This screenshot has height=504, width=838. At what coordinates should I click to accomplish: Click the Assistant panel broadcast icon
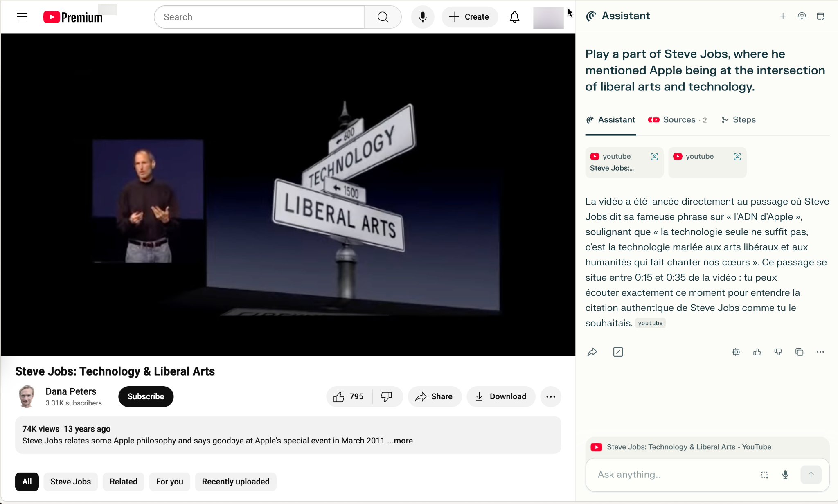pyautogui.click(x=802, y=16)
